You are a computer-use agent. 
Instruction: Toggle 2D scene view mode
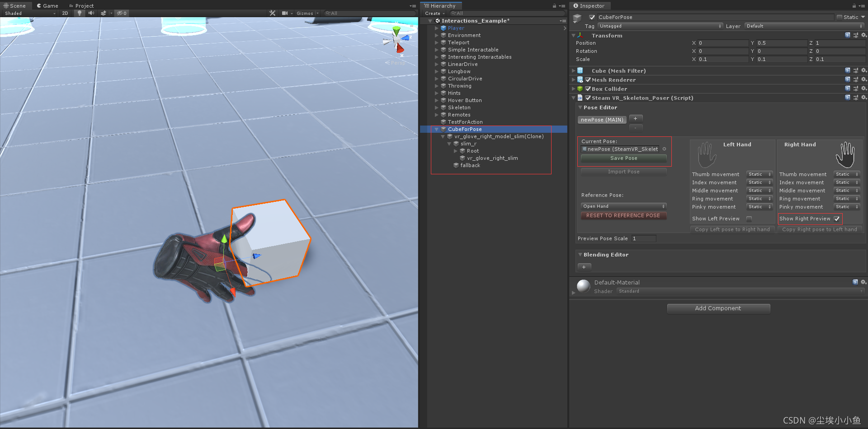pos(65,13)
